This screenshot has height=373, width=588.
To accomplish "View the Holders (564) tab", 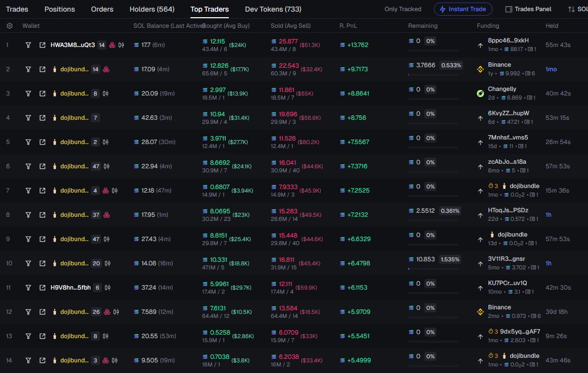I will [x=152, y=9].
